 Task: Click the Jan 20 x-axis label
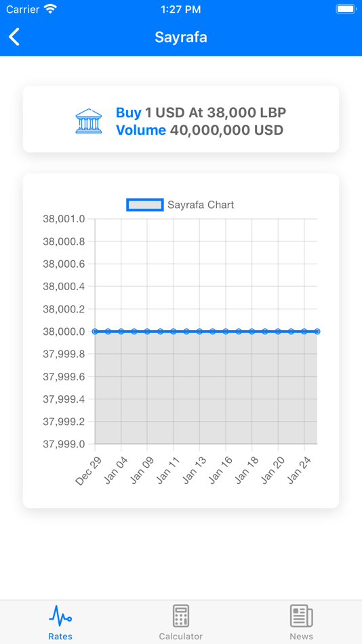pos(273,470)
